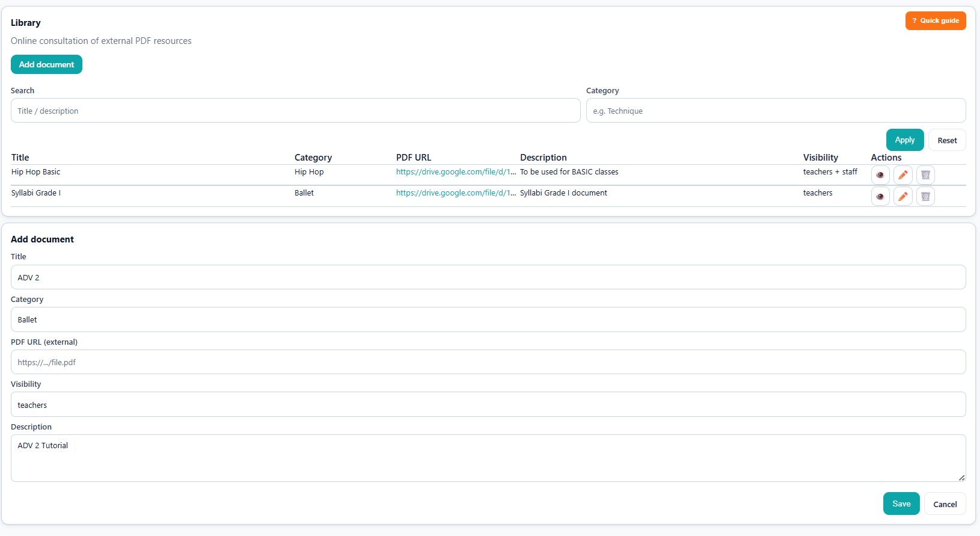The width and height of the screenshot is (980, 536).
Task: Edit the Syllabi Grade I row
Action: click(x=902, y=196)
